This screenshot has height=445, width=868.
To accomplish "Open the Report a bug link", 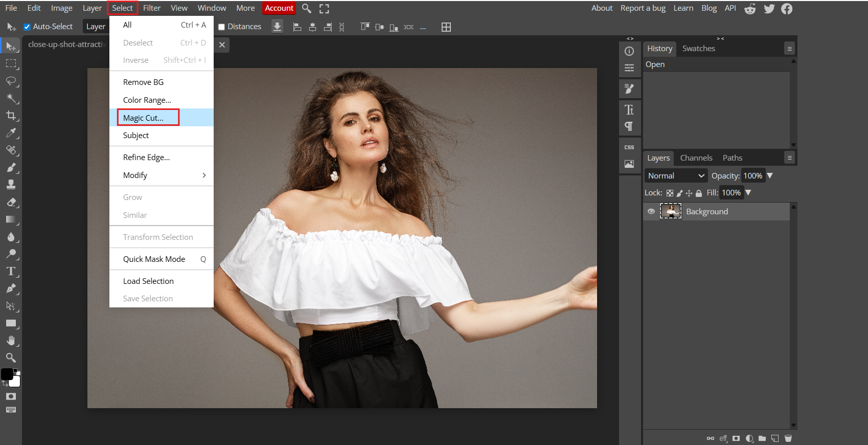I will point(643,8).
